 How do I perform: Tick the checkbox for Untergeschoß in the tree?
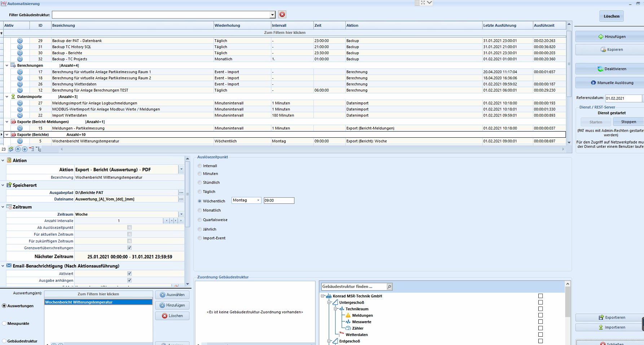tap(541, 302)
